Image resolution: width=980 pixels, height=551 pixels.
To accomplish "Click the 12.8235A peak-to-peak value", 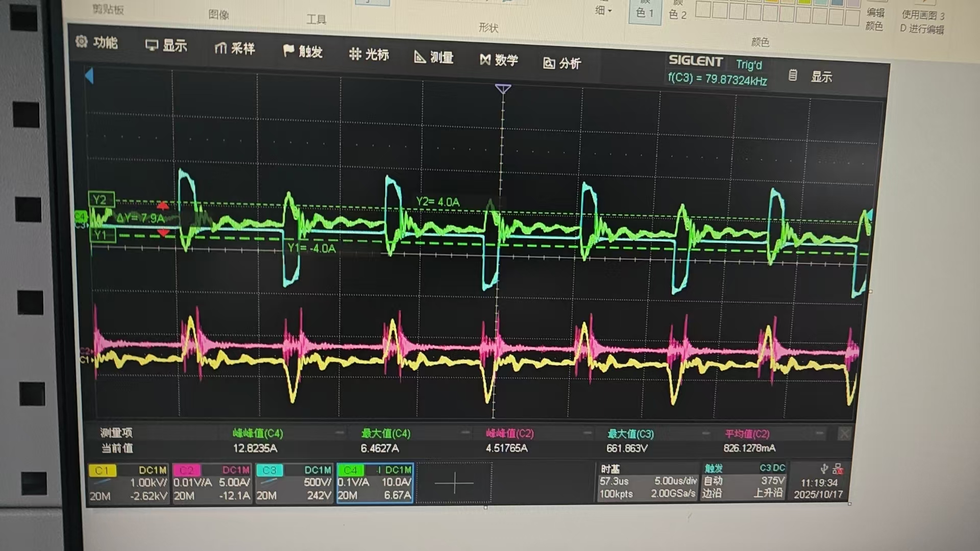I will point(255,448).
